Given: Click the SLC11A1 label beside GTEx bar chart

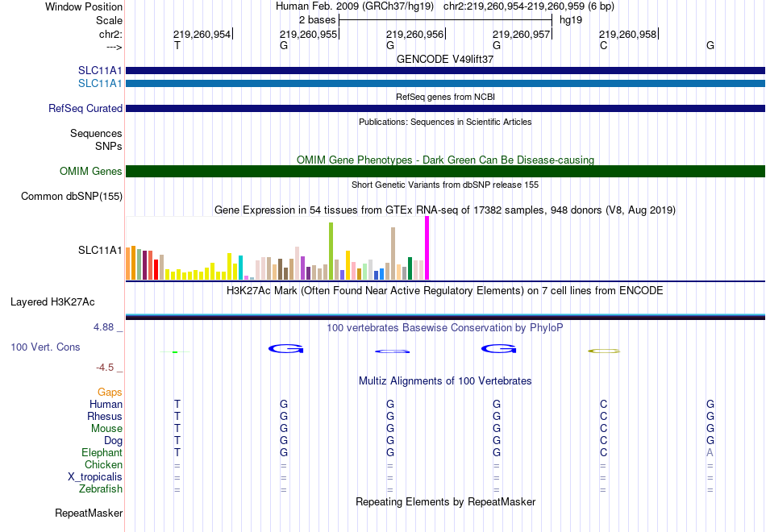Looking at the screenshot, I should pos(100,250).
